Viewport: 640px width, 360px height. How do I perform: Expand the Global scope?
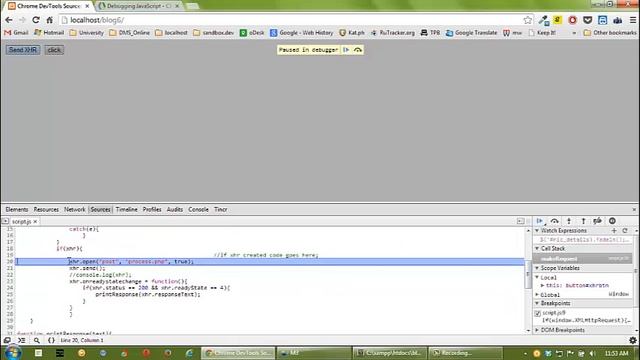pos(537,294)
